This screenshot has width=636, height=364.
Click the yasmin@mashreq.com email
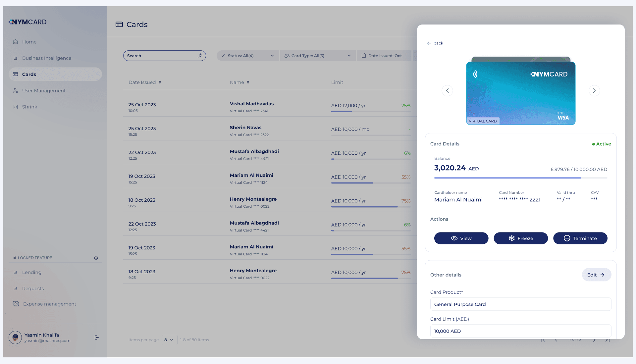47,341
